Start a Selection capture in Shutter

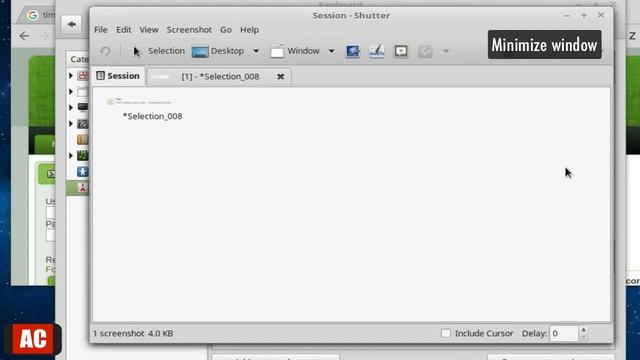159,51
